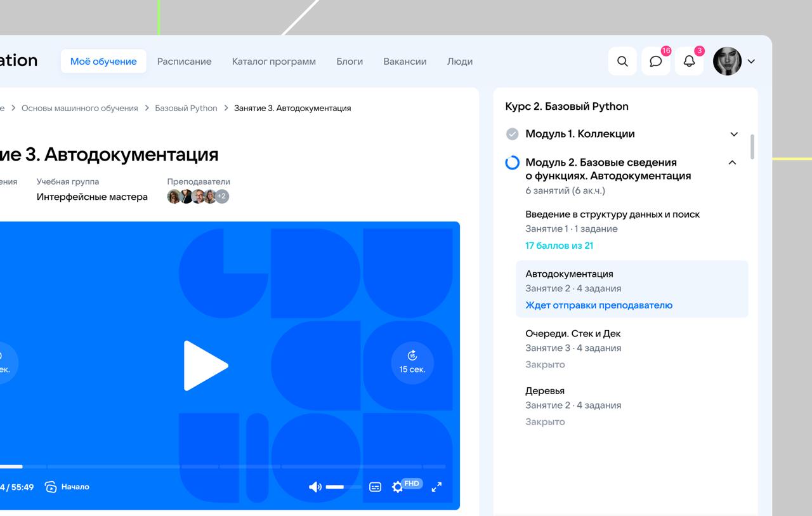
Task: Click the FHD quality badge
Action: 412,484
